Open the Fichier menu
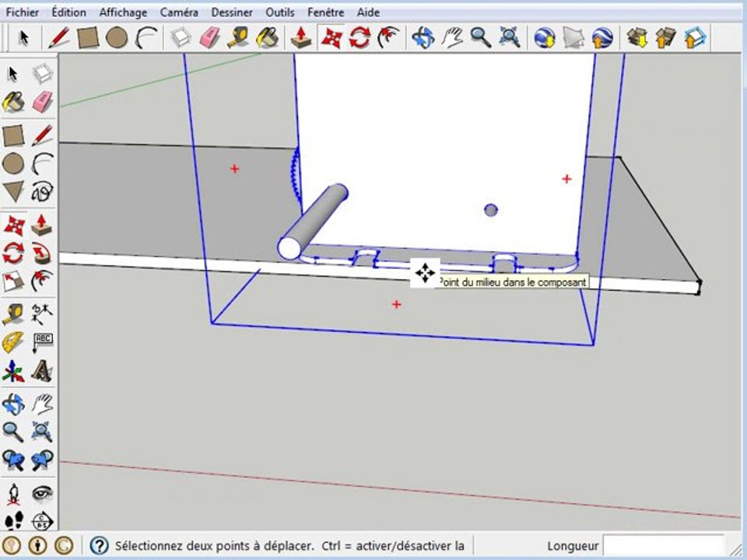Image resolution: width=747 pixels, height=560 pixels. pyautogui.click(x=22, y=12)
